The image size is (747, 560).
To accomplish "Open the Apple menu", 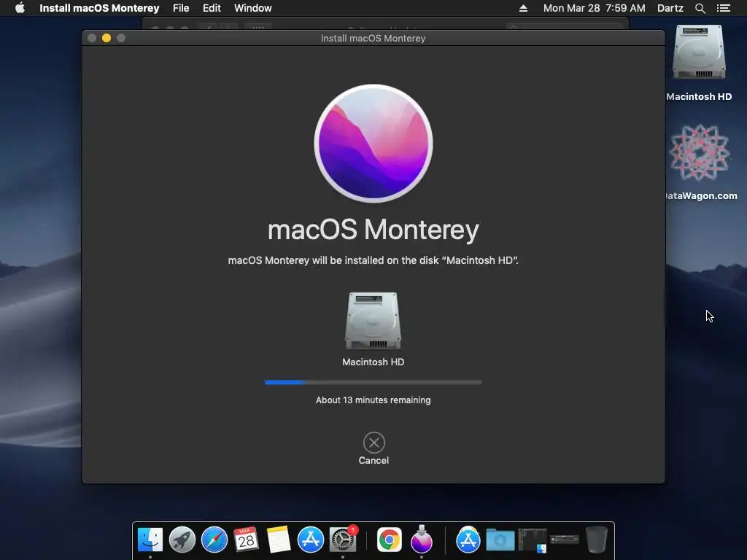I will (x=20, y=8).
